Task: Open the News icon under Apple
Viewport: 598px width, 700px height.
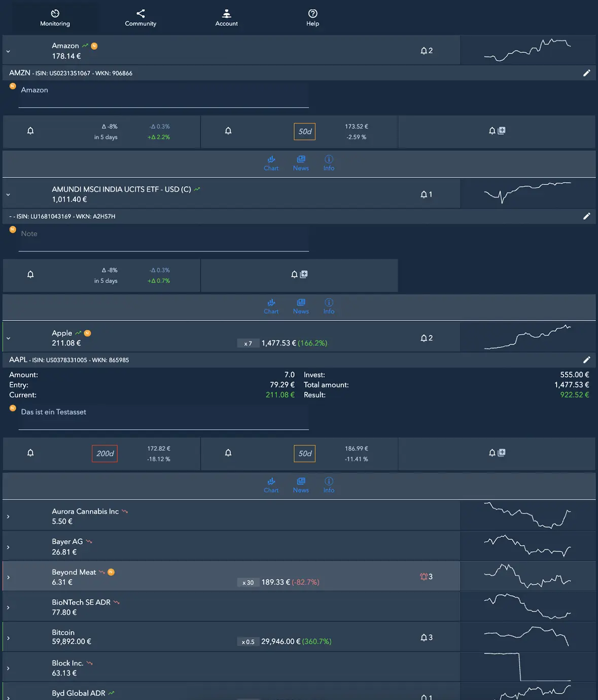Action: click(x=301, y=485)
